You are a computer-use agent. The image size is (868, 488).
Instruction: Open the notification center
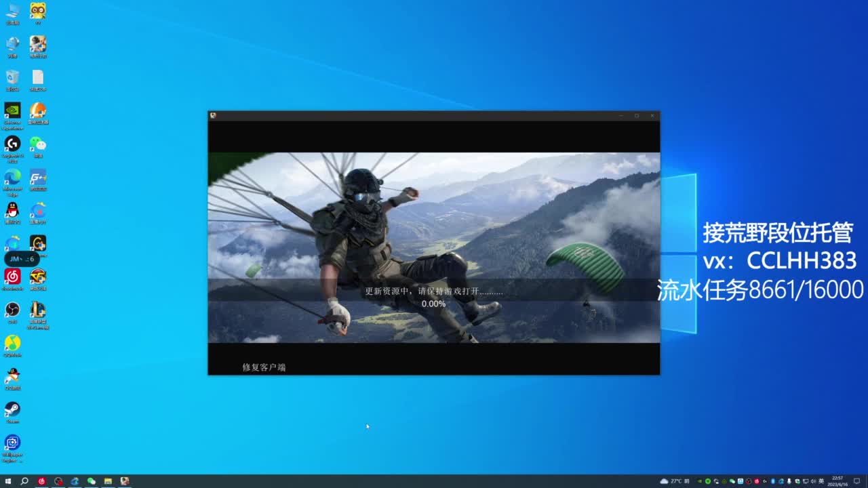pos(856,481)
